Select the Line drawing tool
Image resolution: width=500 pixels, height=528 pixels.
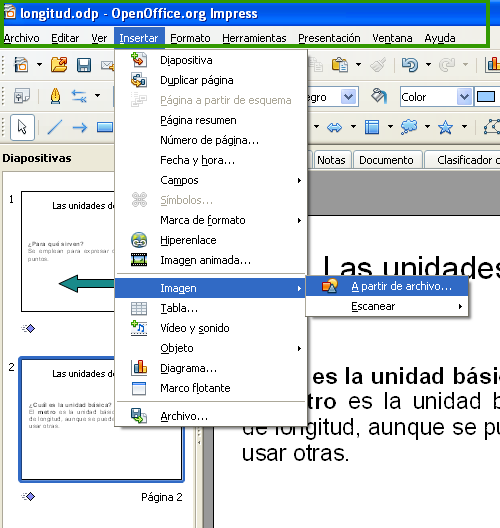point(55,127)
